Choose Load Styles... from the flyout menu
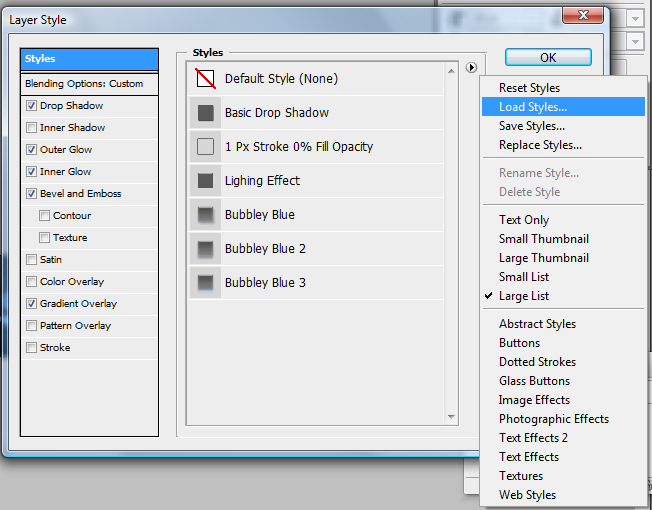652x510 pixels. click(x=532, y=107)
